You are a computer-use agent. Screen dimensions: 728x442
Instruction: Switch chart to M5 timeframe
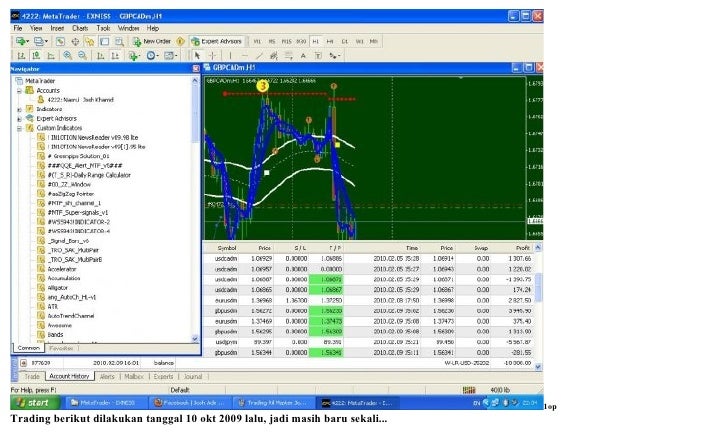pos(272,41)
